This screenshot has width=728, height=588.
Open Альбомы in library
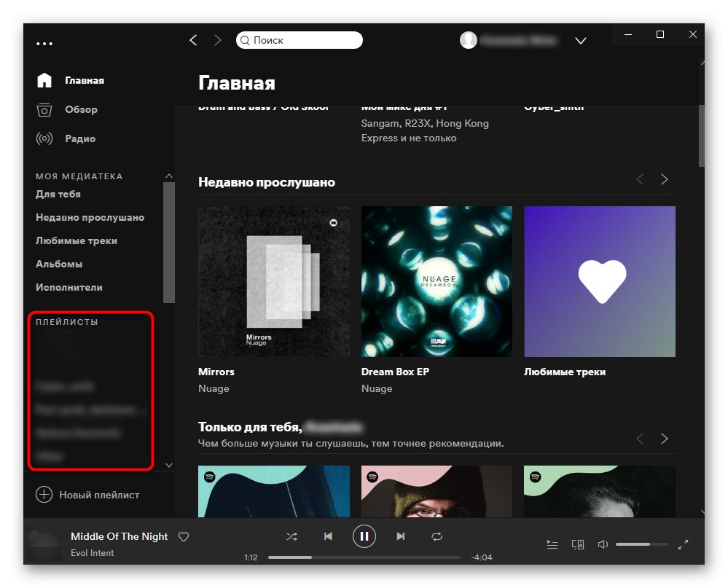click(59, 264)
